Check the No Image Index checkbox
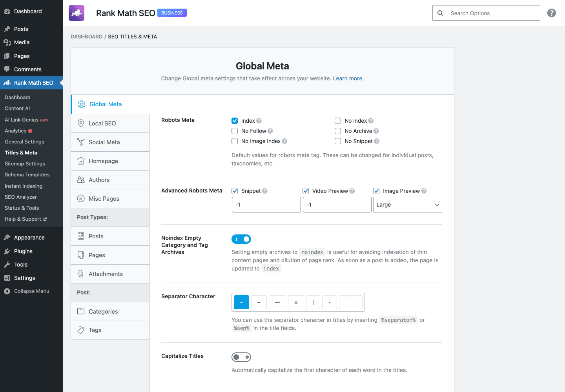This screenshot has height=392, width=565. [x=235, y=141]
